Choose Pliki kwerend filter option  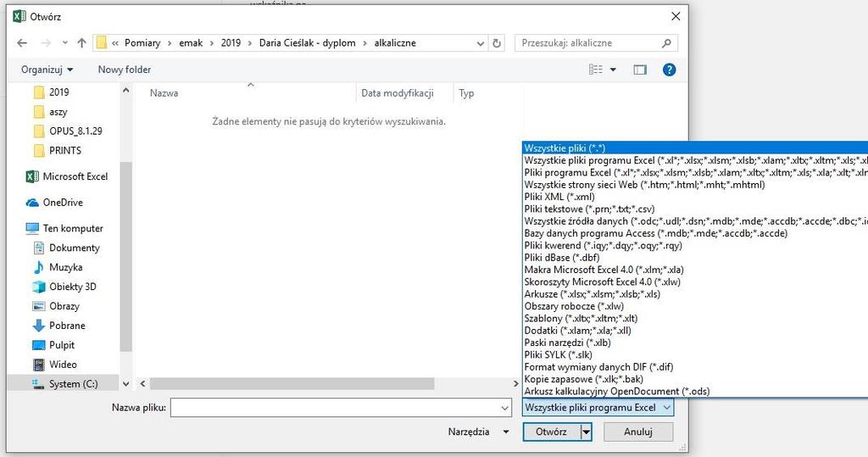click(695, 245)
